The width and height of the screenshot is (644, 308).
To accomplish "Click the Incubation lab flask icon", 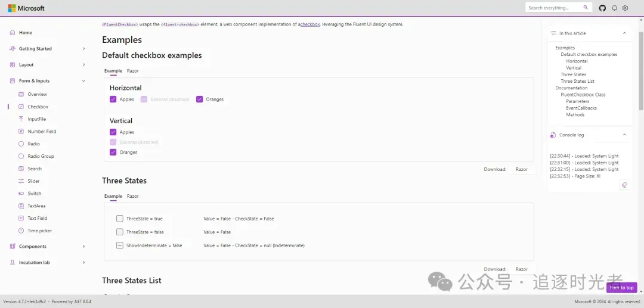I will [x=13, y=263].
